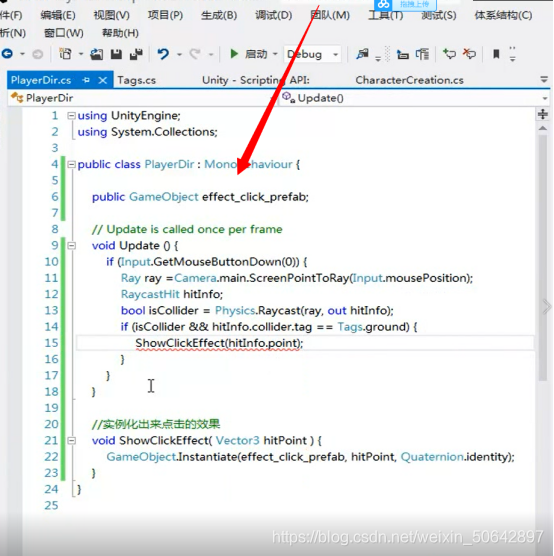The image size is (554, 556).
Task: Click Input.GetMouseButtonDown(0) on line 10
Action: (x=209, y=262)
